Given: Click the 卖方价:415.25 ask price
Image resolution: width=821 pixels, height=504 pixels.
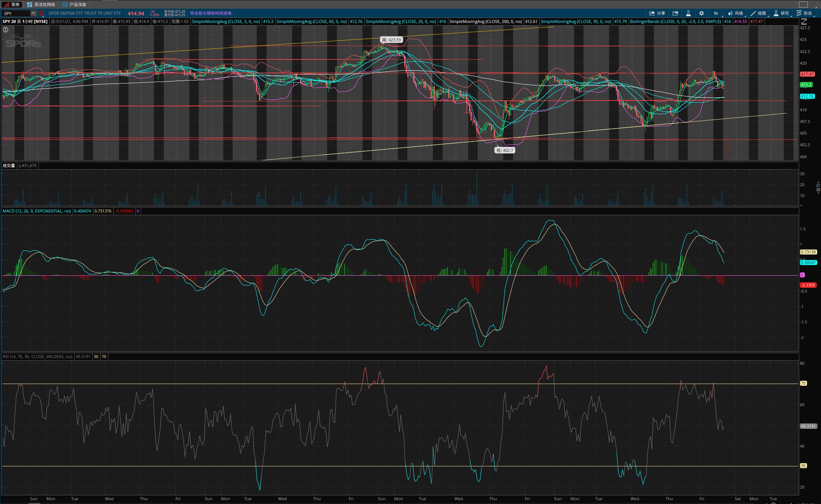Looking at the screenshot, I should 175,15.
